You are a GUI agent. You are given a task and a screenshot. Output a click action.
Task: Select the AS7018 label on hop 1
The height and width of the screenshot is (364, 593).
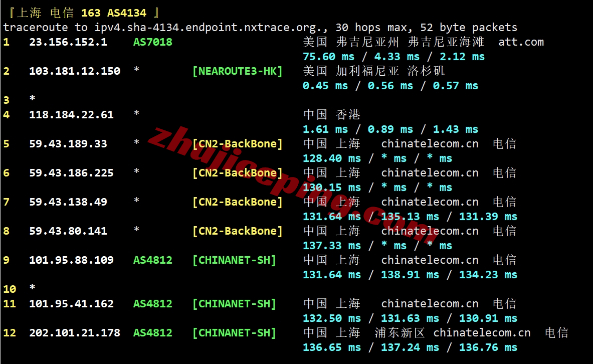(152, 42)
